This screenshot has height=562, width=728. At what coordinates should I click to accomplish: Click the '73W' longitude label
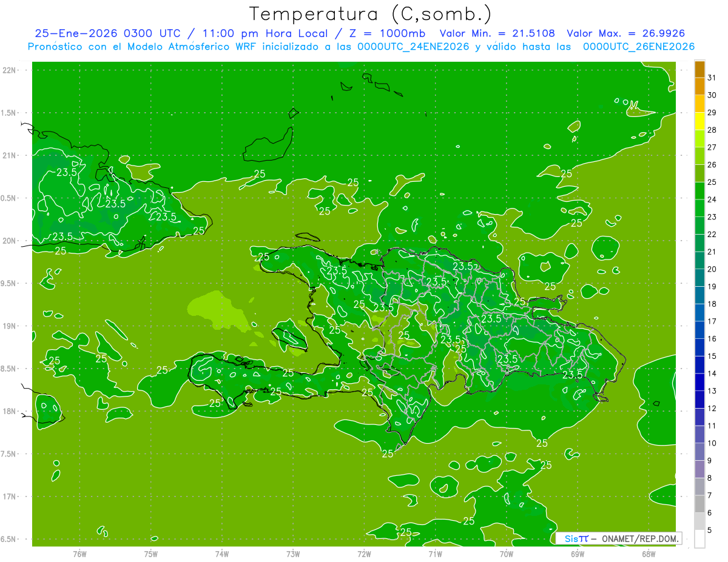click(293, 554)
